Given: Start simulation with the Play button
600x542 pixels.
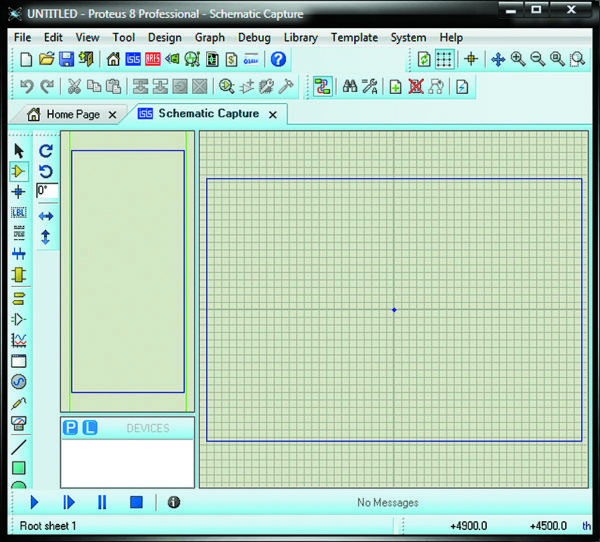Looking at the screenshot, I should coord(34,502).
